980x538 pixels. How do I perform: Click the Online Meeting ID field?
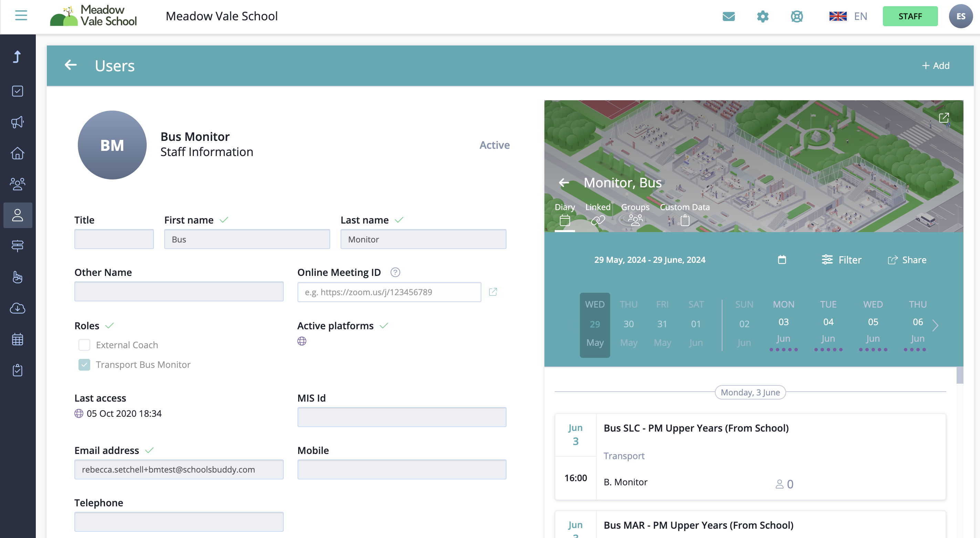[389, 292]
